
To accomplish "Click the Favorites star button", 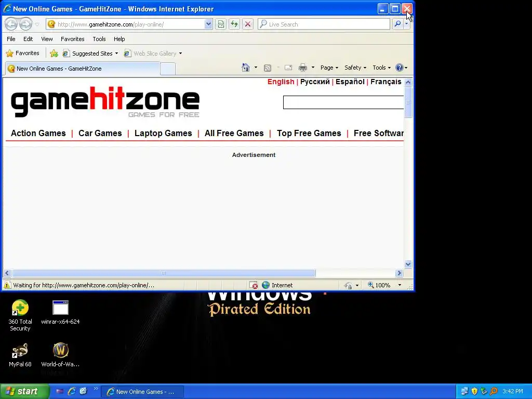I will 23,54.
